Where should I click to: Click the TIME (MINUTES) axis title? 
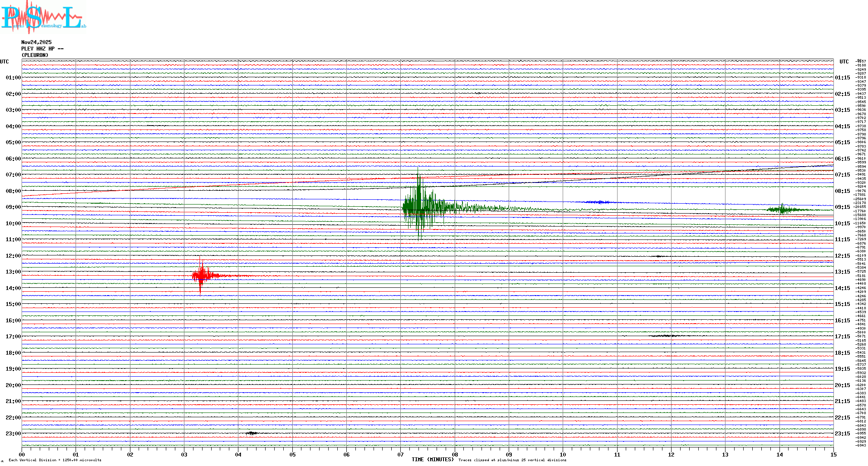pyautogui.click(x=432, y=460)
